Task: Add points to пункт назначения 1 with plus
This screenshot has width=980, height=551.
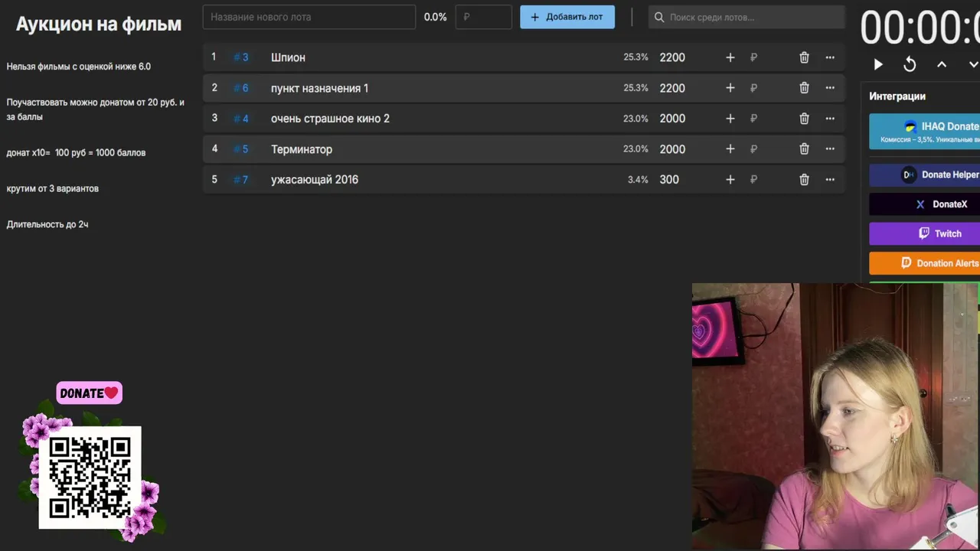Action: (730, 88)
